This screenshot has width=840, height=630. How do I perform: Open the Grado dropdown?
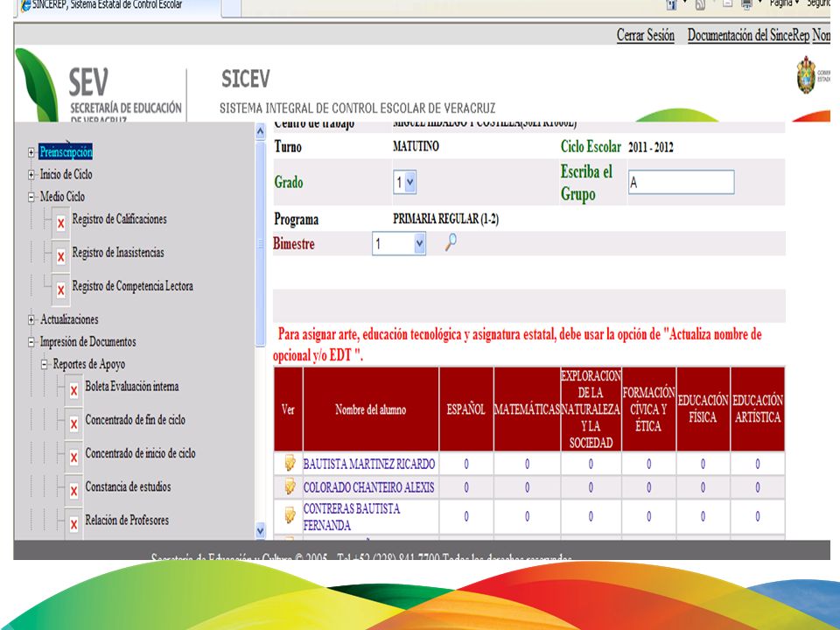pos(404,182)
